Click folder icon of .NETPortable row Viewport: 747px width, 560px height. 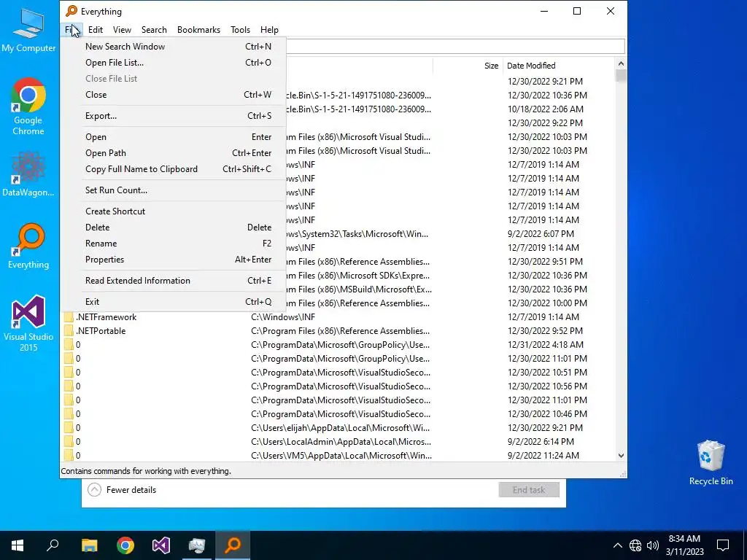pyautogui.click(x=69, y=331)
